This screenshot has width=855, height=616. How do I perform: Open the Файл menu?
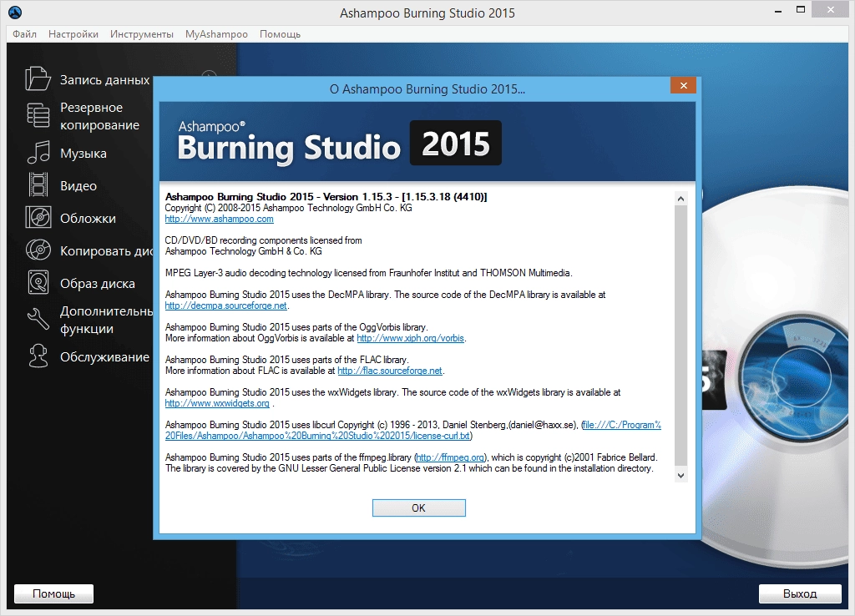[24, 33]
